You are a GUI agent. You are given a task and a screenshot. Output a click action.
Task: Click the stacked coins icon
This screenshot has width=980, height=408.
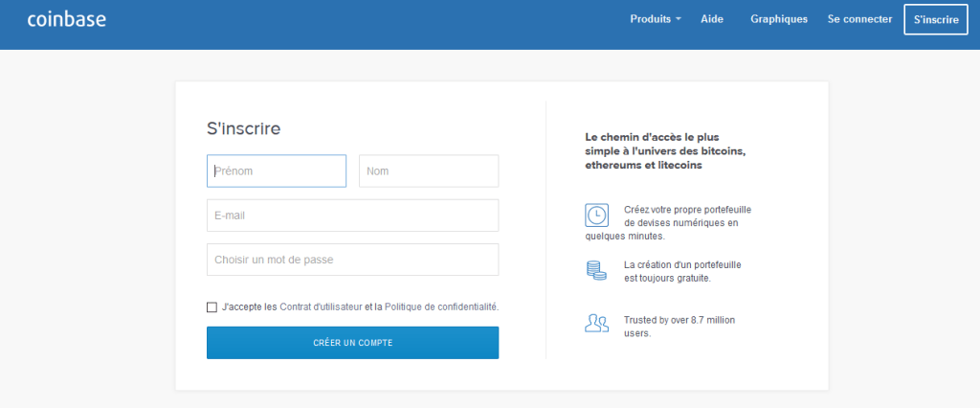(596, 270)
